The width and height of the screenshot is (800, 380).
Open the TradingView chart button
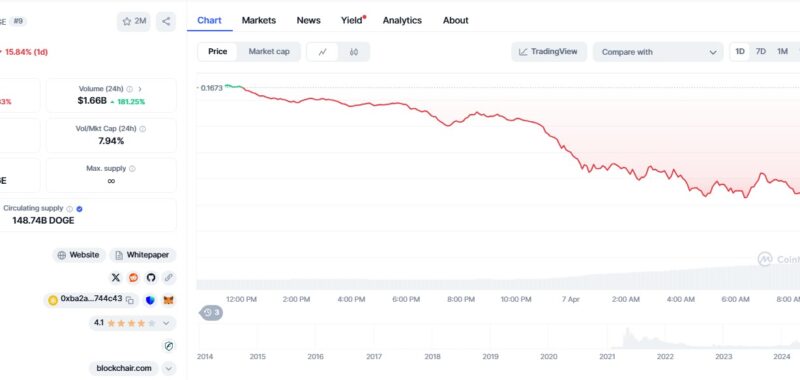549,52
